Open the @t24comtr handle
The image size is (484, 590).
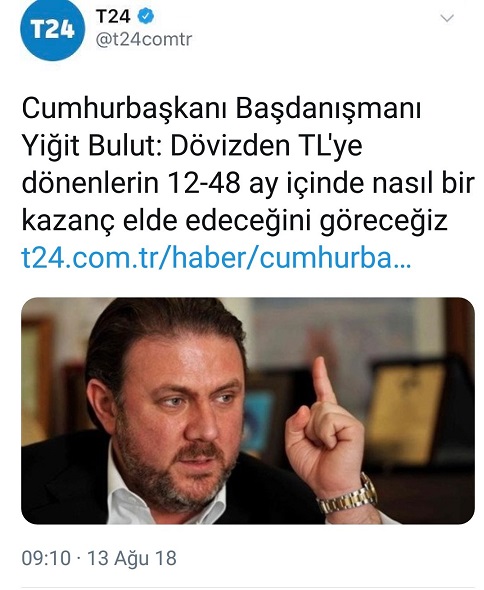click(x=144, y=40)
